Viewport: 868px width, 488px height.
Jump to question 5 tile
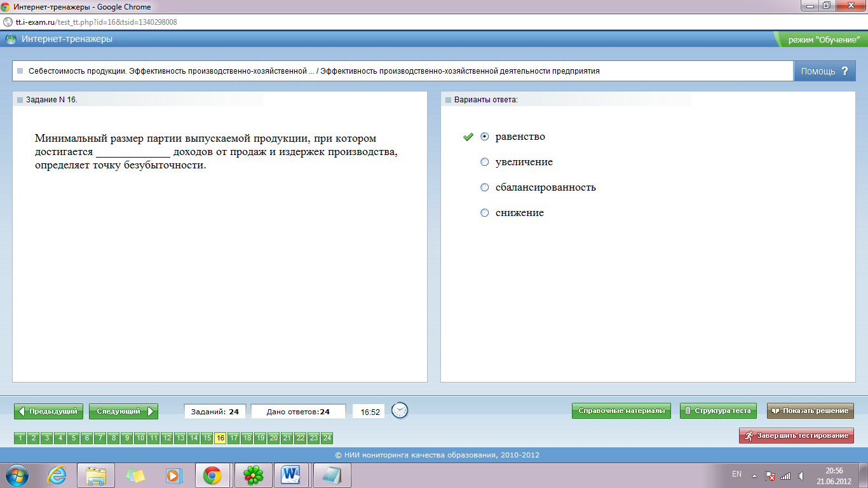(x=73, y=438)
